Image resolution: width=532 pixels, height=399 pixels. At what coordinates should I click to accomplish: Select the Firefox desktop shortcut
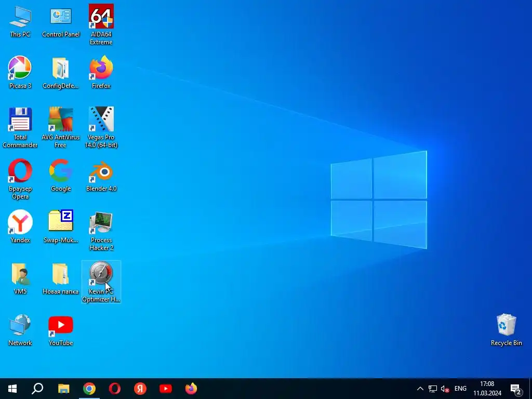(x=101, y=73)
